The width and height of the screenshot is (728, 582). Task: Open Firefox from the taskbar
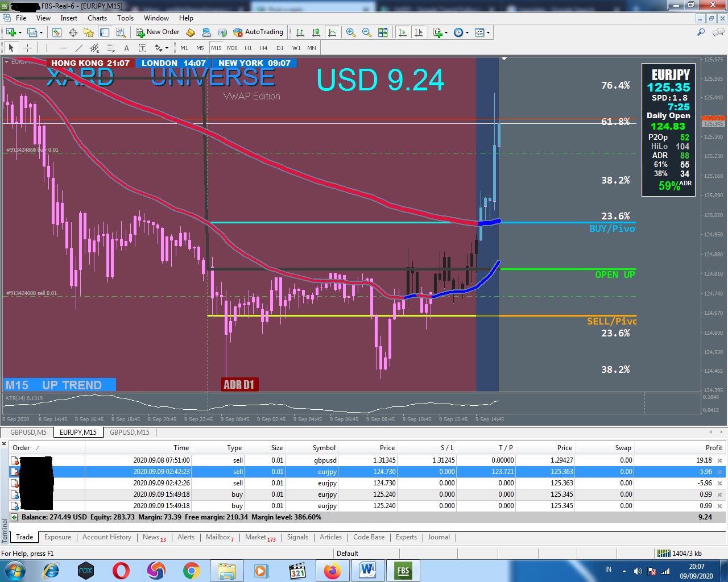pyautogui.click(x=332, y=571)
